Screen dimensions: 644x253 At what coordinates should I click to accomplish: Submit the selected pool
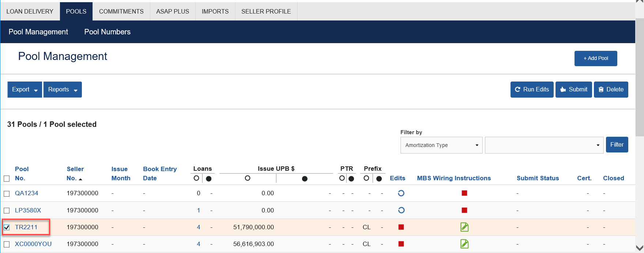pyautogui.click(x=574, y=90)
